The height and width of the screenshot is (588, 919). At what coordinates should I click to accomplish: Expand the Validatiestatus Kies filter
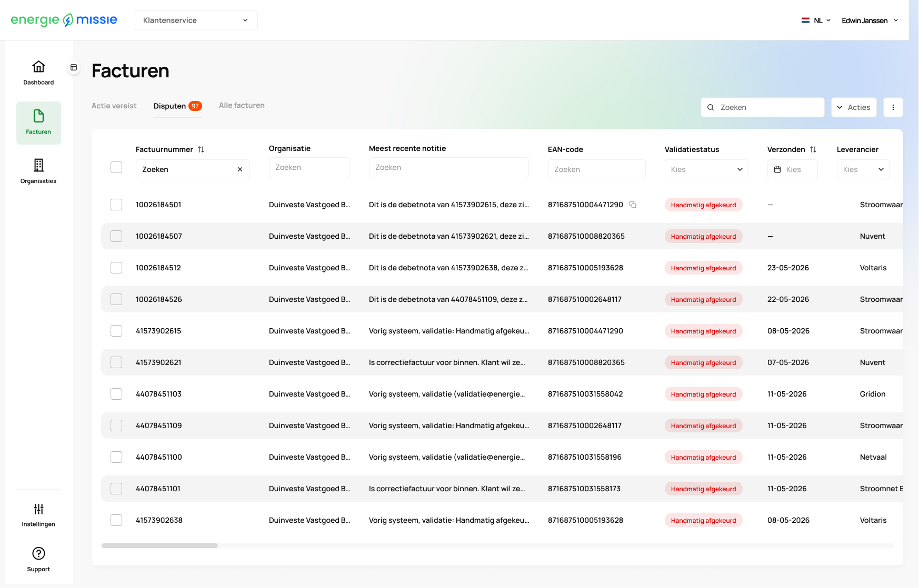(x=706, y=169)
